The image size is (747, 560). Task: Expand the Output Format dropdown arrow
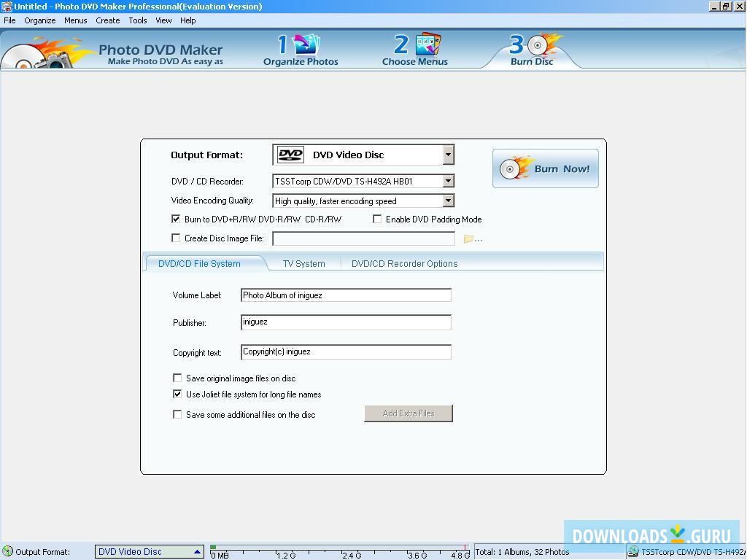pos(448,155)
